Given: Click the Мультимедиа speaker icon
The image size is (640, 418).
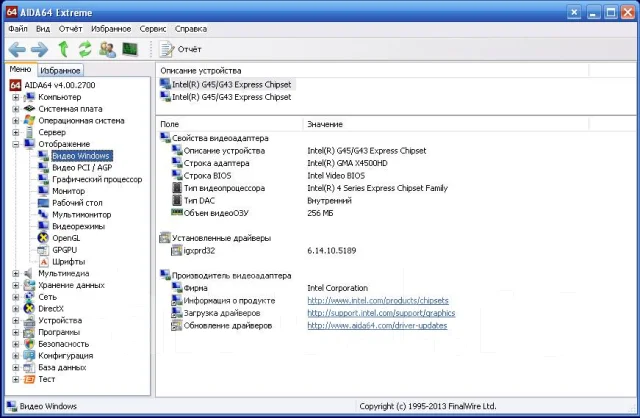Looking at the screenshot, I should click(29, 273).
